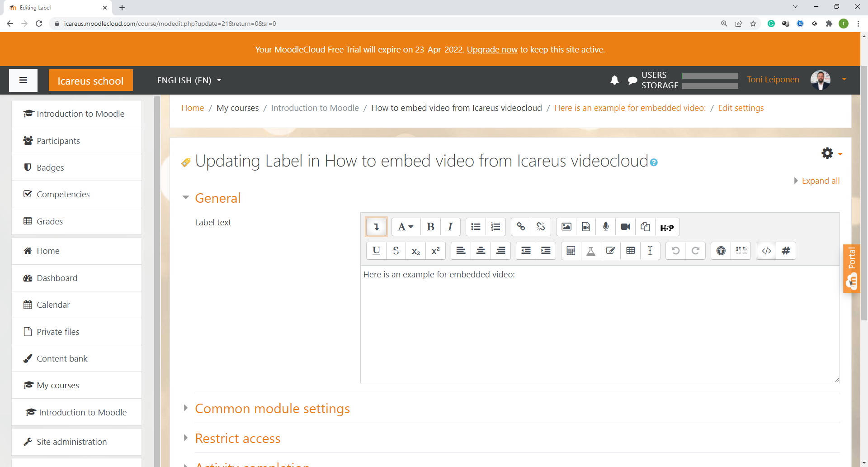The image size is (868, 467).
Task: Open the English (EN) language dropdown
Action: pyautogui.click(x=189, y=81)
